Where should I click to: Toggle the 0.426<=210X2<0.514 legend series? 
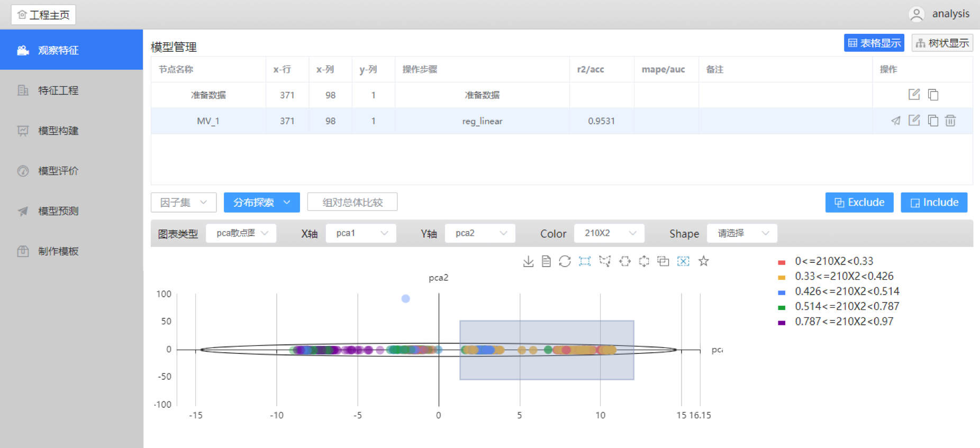(x=847, y=291)
